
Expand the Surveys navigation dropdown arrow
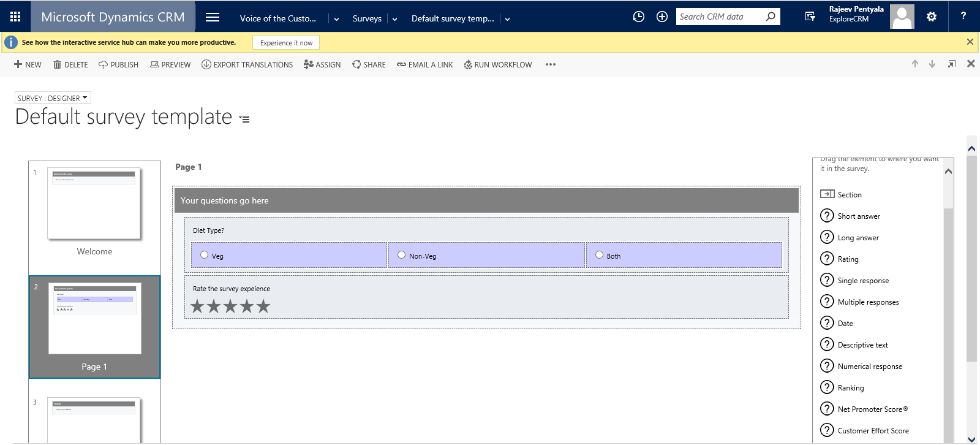coord(394,19)
